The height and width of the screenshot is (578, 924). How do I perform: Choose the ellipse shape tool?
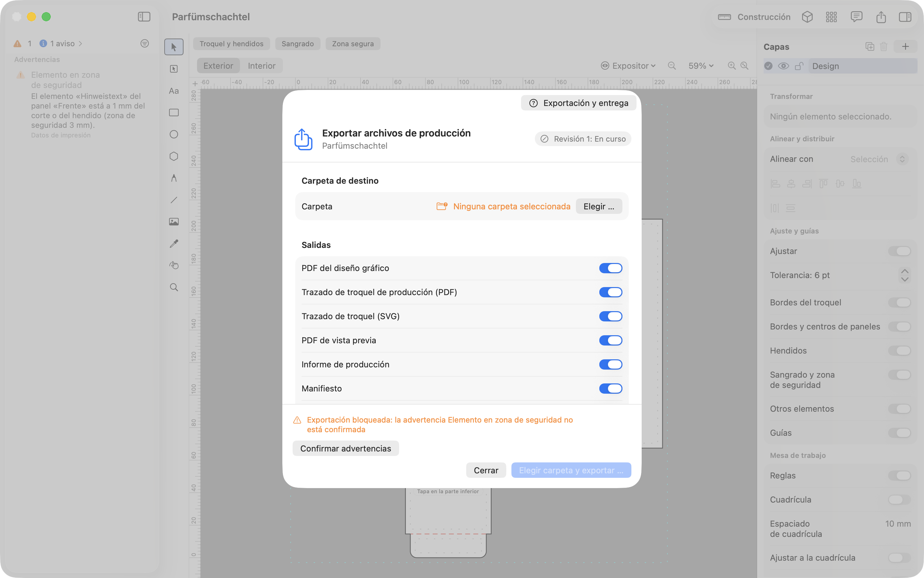click(x=174, y=134)
